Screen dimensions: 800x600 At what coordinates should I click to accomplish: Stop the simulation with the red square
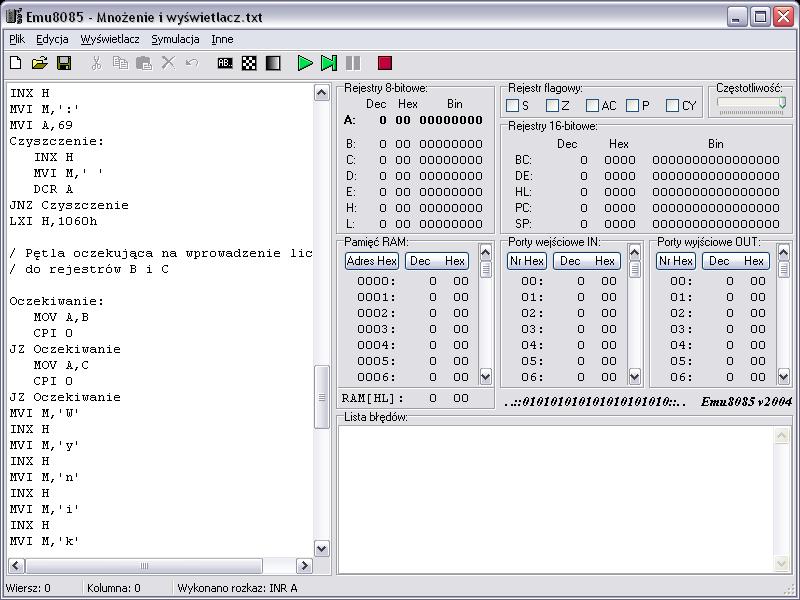385,63
